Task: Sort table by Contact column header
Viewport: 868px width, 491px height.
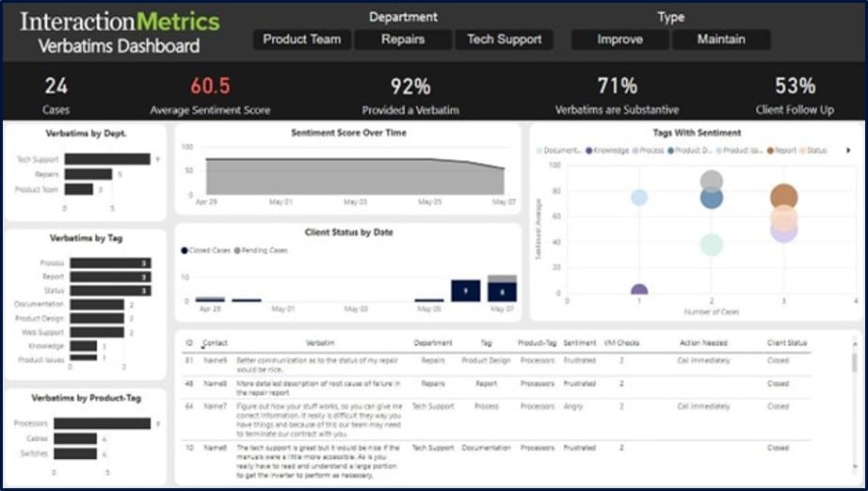Action: (x=215, y=342)
